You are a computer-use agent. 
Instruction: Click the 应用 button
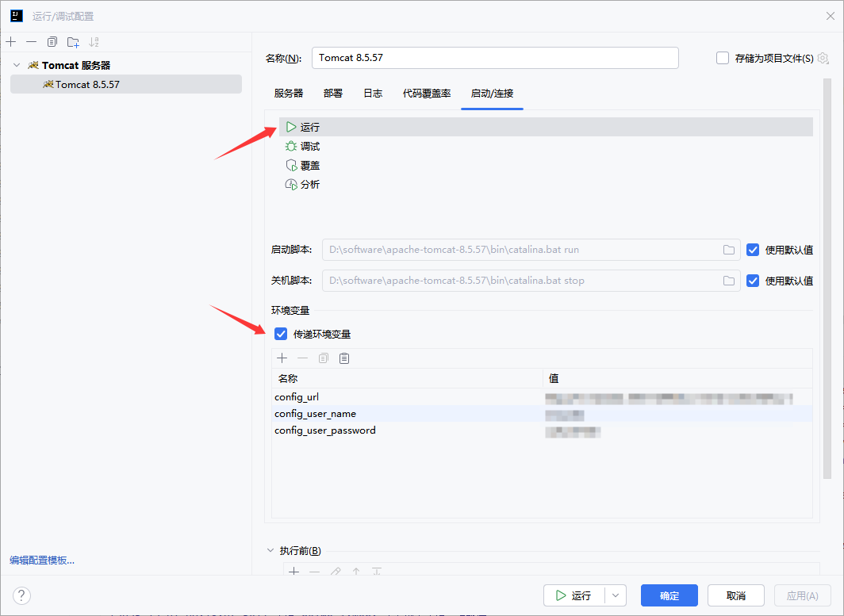point(802,595)
